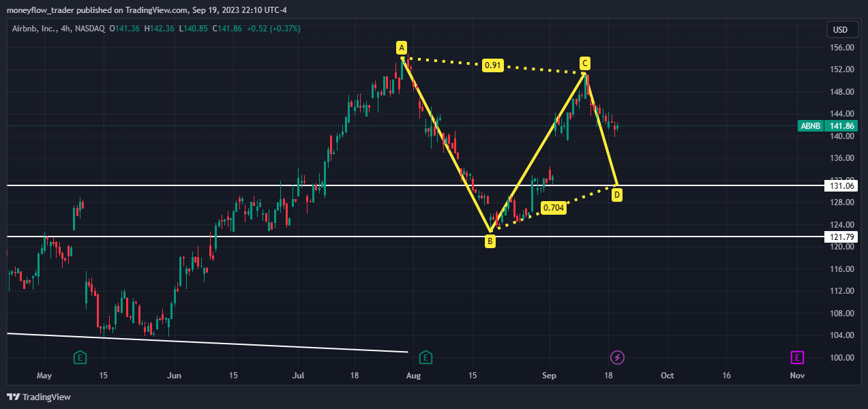Click the 121.79 horizontal line price label
This screenshot has width=868, height=409.
[841, 237]
